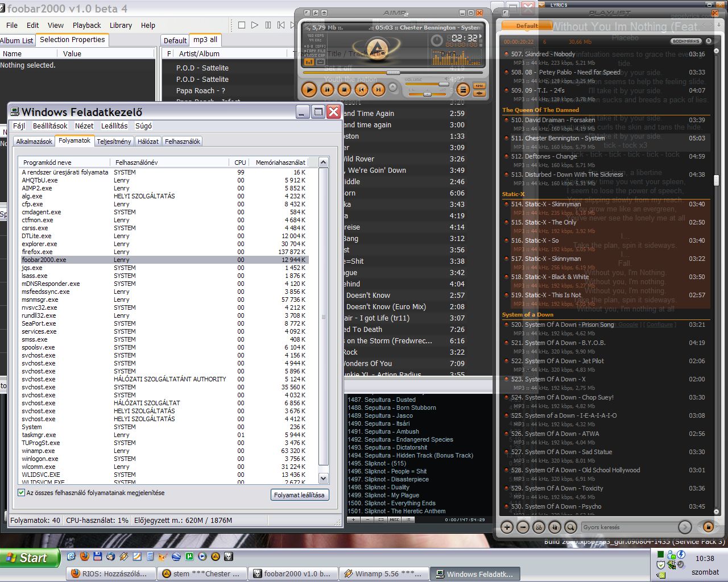Skip to previous track in AIMP
This screenshot has width=728, height=582.
361,90
